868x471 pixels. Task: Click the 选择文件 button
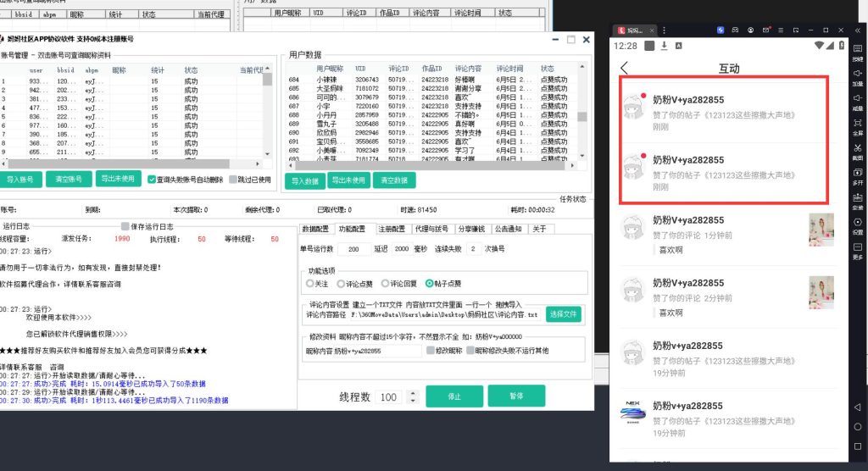coord(564,314)
